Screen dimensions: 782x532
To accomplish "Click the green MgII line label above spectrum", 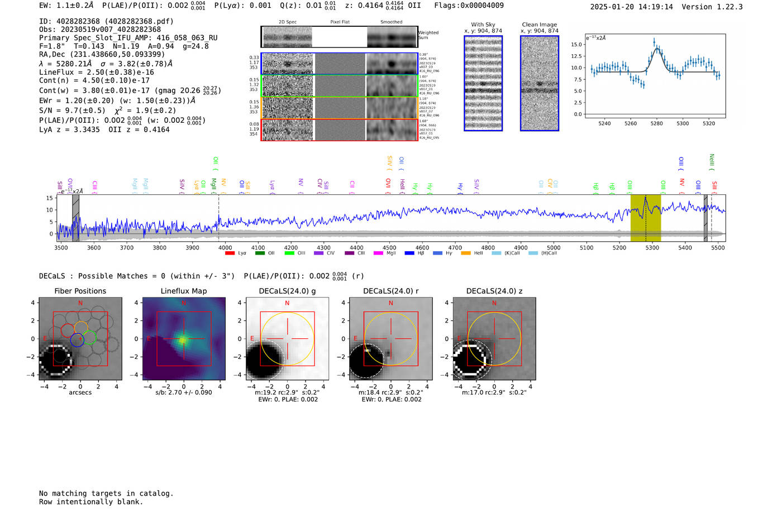I will click(213, 185).
